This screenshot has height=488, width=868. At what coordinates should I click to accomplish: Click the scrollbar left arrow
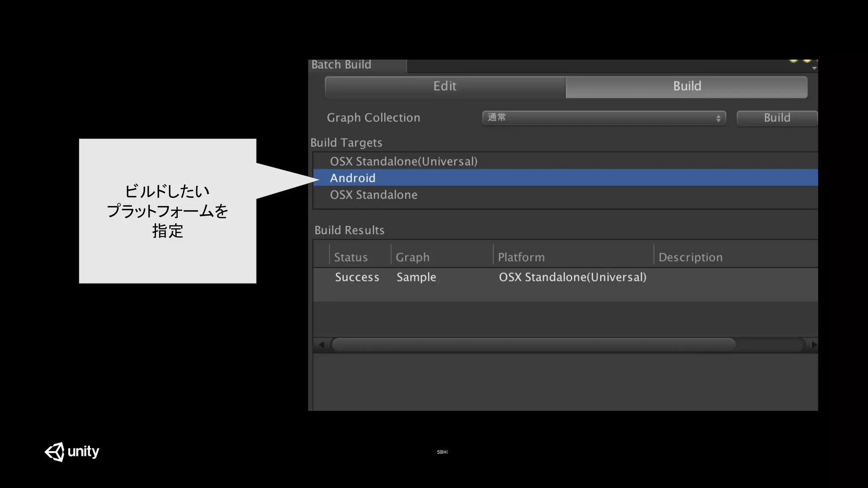[x=321, y=344]
